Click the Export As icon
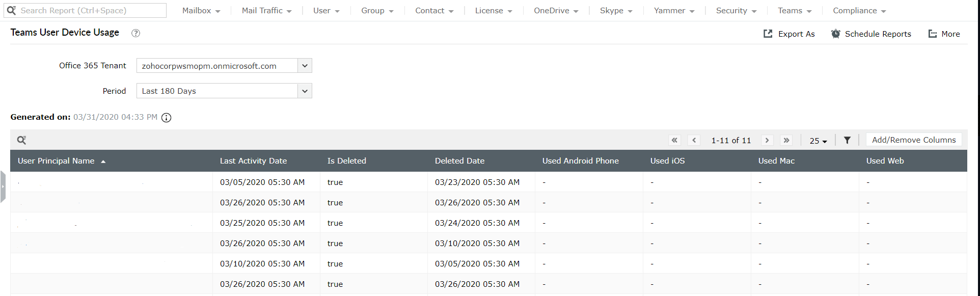 (768, 34)
